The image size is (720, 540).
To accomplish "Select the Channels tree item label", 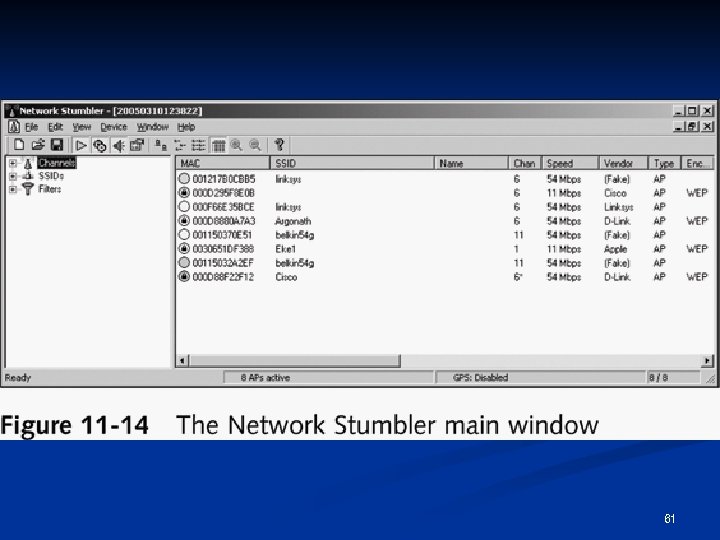I will [57, 163].
